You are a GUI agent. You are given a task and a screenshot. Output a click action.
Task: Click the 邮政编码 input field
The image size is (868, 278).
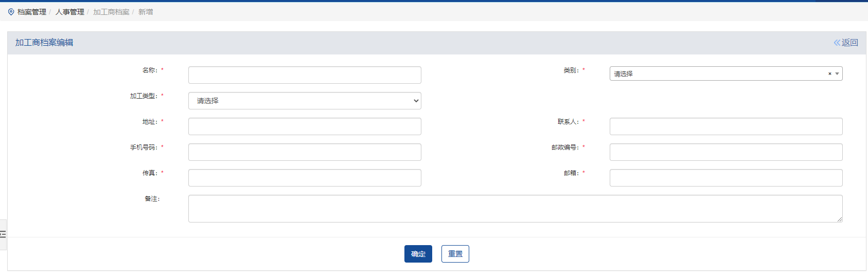(725, 152)
